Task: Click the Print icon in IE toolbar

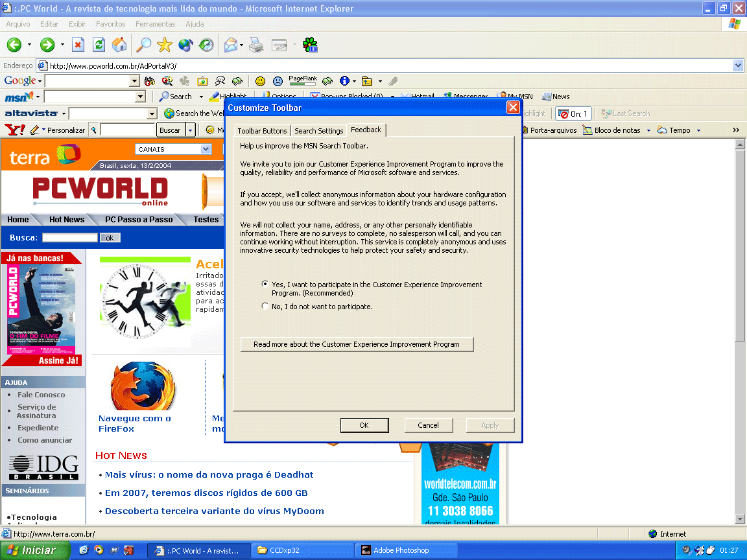Action: [x=256, y=45]
